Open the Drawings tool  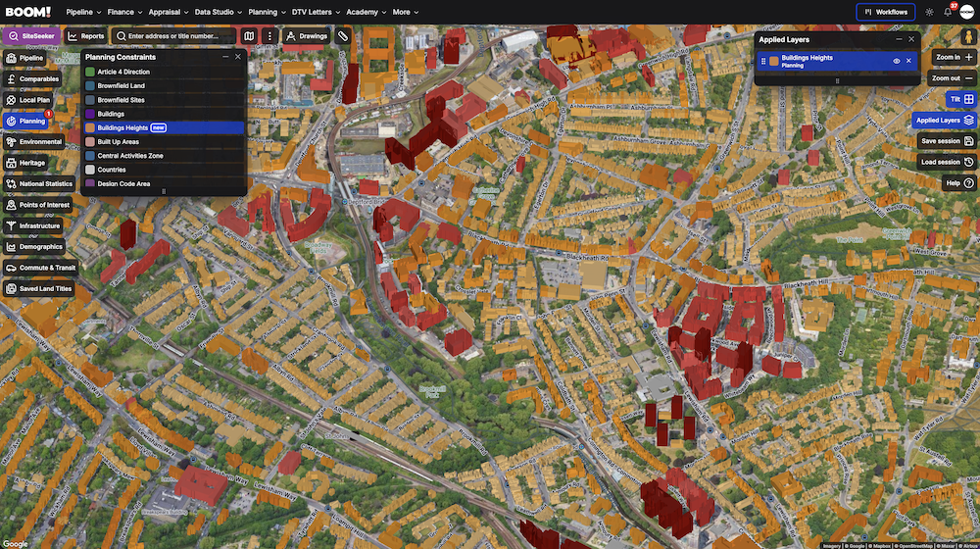(306, 36)
